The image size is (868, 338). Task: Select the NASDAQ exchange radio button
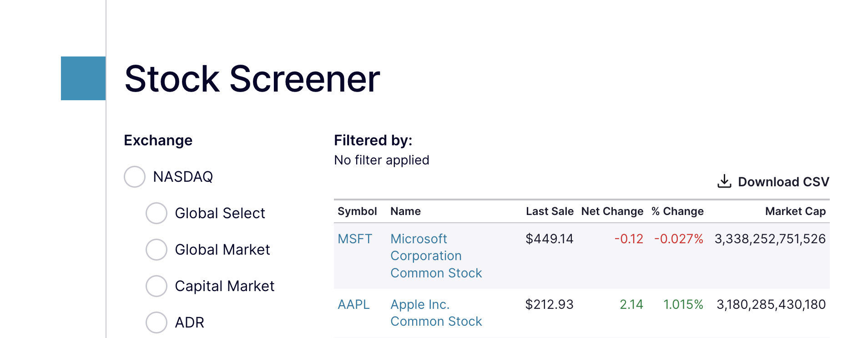[135, 177]
